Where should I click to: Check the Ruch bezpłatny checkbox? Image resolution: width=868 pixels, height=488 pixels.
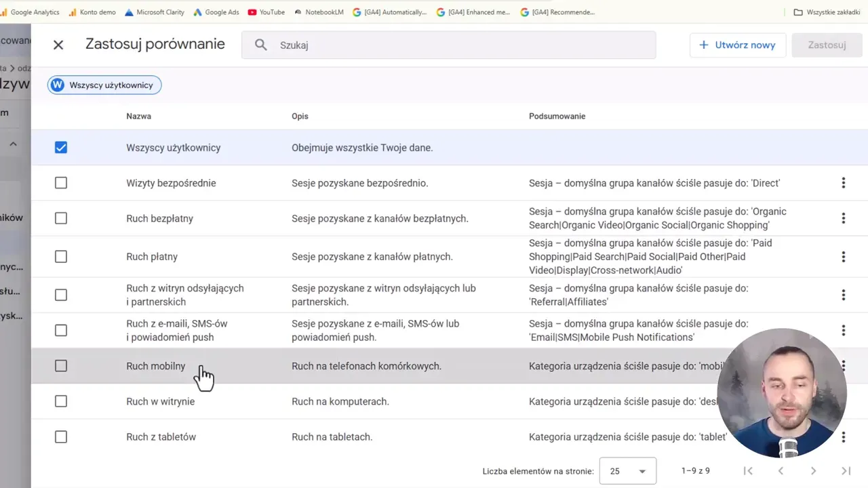(x=61, y=218)
